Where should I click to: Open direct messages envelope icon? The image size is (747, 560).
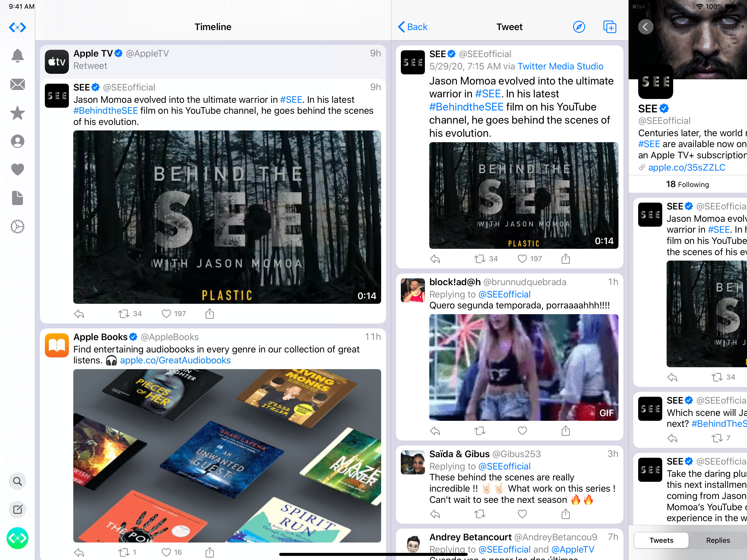[17, 84]
